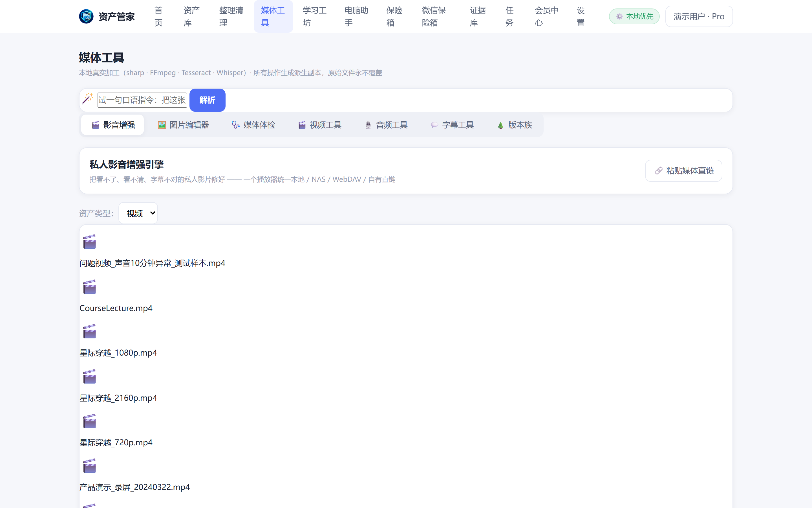Select the 音频工具 tab
This screenshot has width=812, height=508.
[x=386, y=125]
